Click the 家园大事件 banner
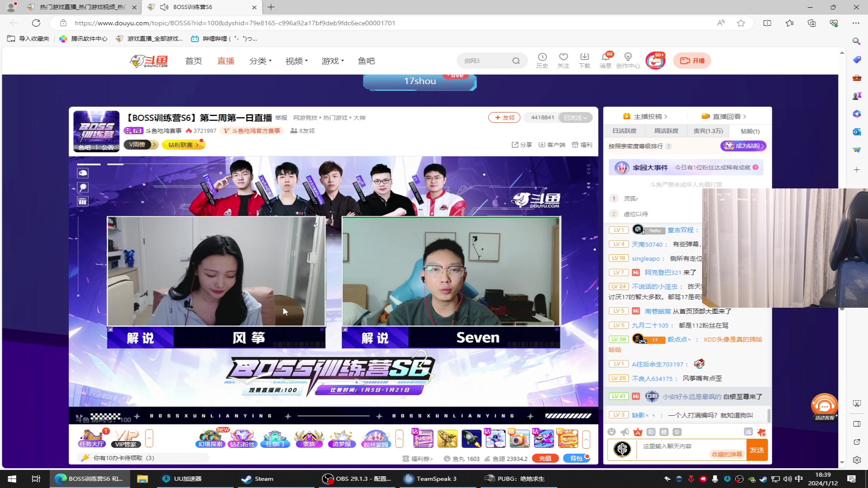The width and height of the screenshot is (868, 488). click(x=686, y=168)
